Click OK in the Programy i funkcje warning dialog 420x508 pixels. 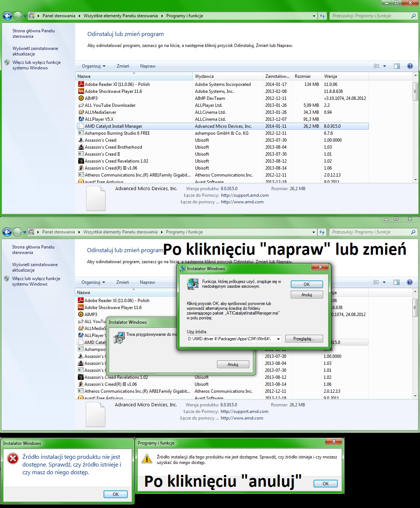click(326, 484)
